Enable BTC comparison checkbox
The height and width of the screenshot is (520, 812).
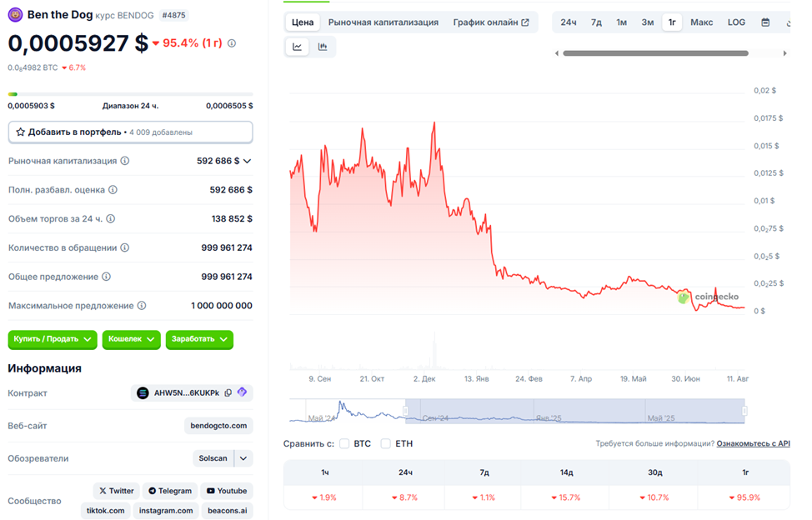point(344,443)
